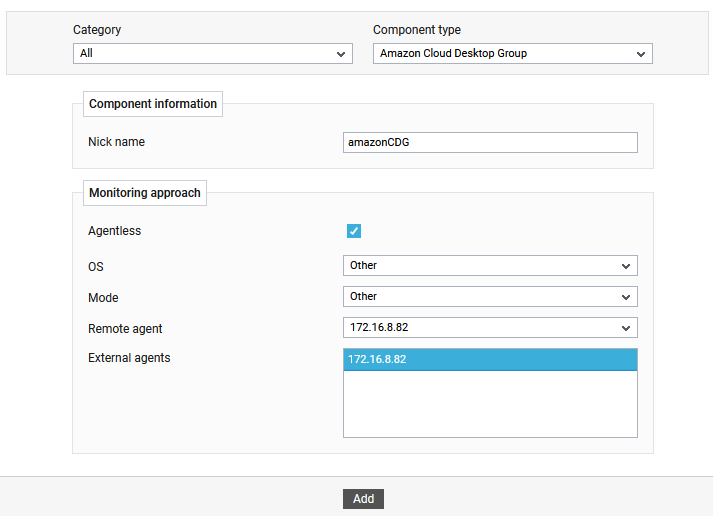The height and width of the screenshot is (516, 713).
Task: Click the chevron arrow in Category field
Action: [x=341, y=54]
